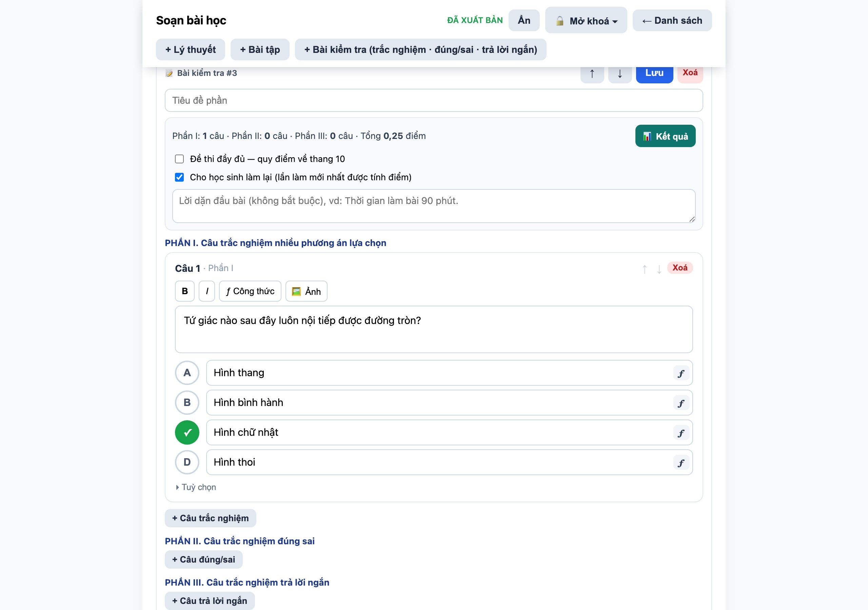The width and height of the screenshot is (868, 610).
Task: Delete Câu 1 with its Xoá button
Action: tap(680, 268)
